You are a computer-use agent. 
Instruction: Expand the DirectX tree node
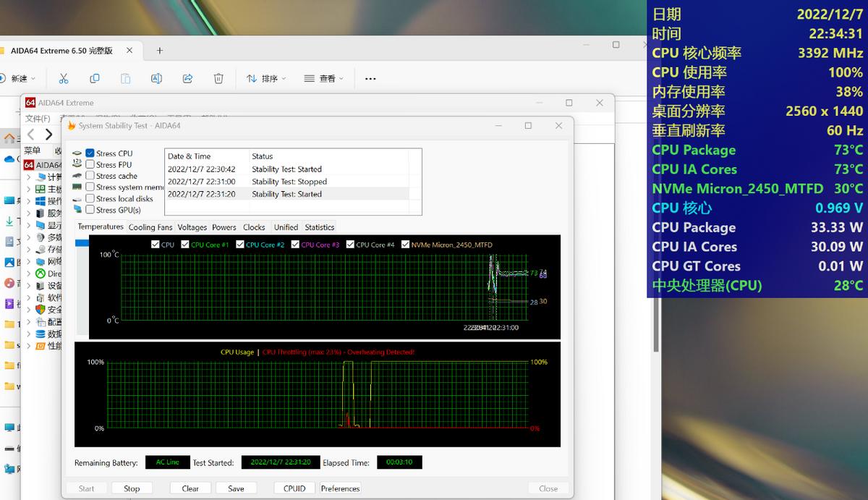(x=29, y=274)
